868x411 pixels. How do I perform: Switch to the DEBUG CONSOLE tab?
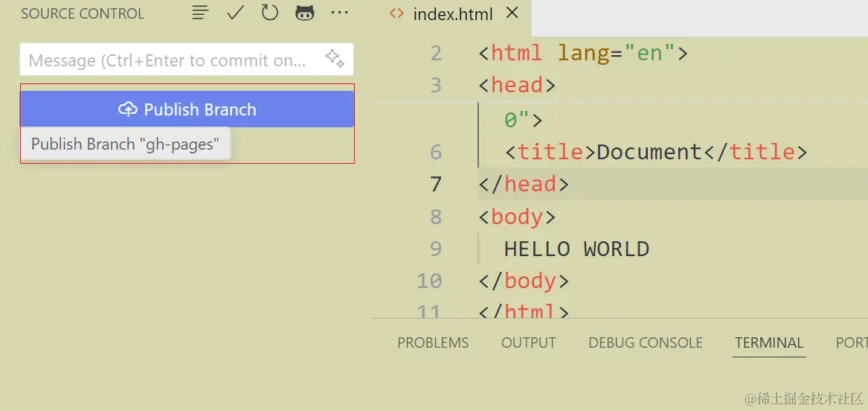[x=646, y=342]
